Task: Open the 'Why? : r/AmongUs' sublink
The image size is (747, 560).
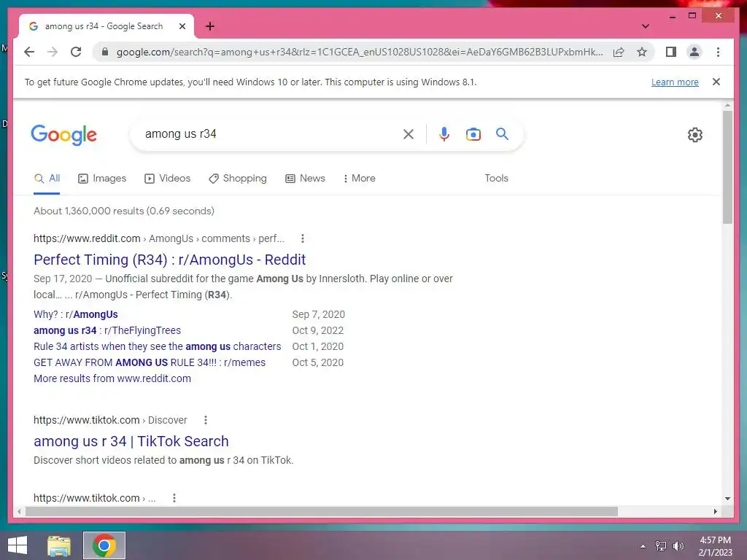Action: coord(75,314)
